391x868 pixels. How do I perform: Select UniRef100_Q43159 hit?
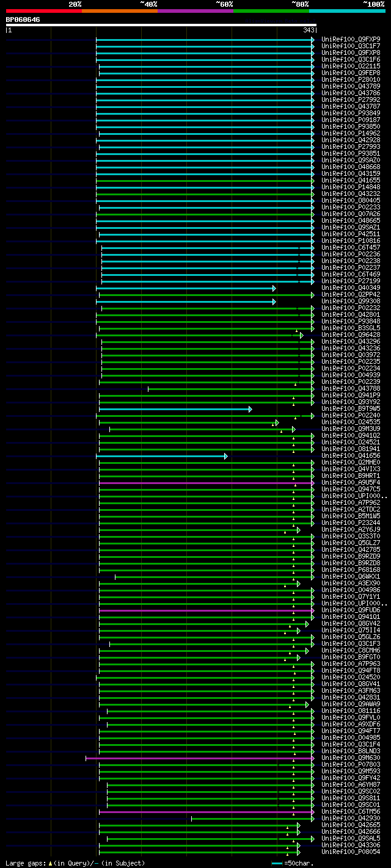[x=351, y=174]
